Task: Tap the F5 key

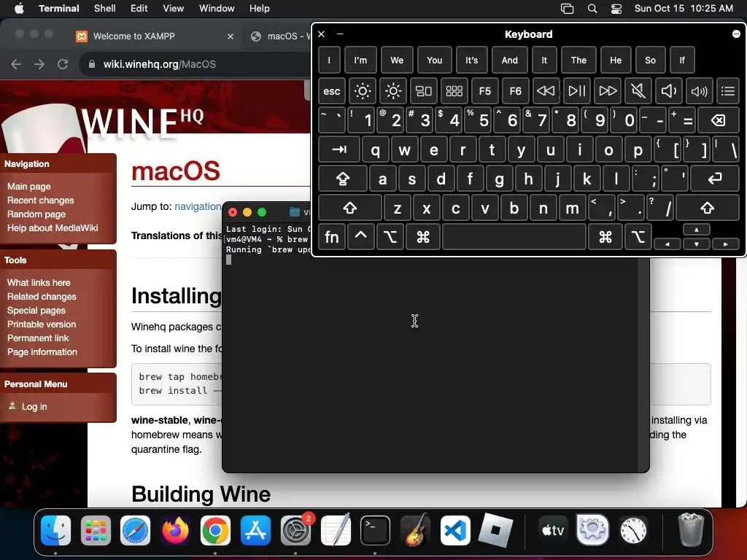Action: (x=484, y=90)
